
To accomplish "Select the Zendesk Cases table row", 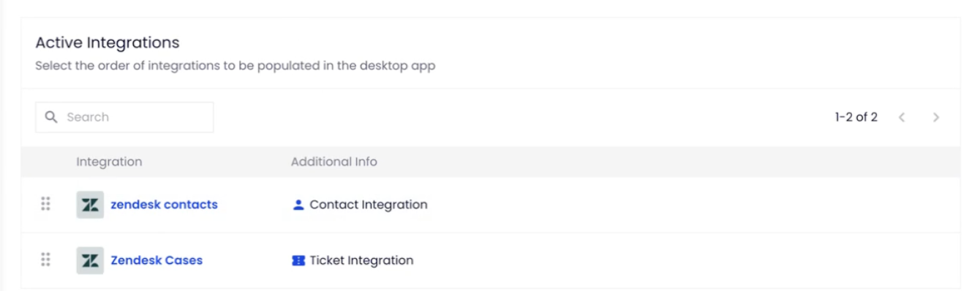I will tap(491, 260).
